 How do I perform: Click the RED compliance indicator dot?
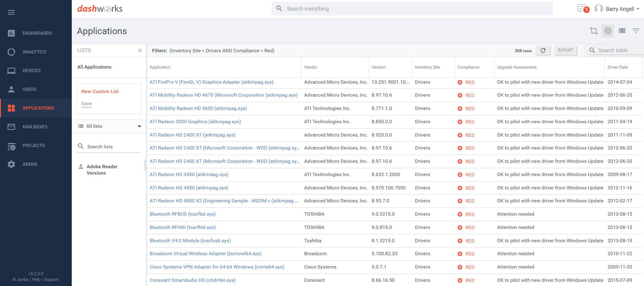(460, 82)
